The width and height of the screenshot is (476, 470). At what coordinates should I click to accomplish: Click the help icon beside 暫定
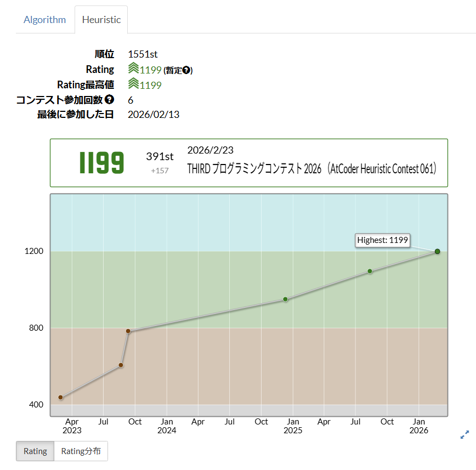coord(186,70)
